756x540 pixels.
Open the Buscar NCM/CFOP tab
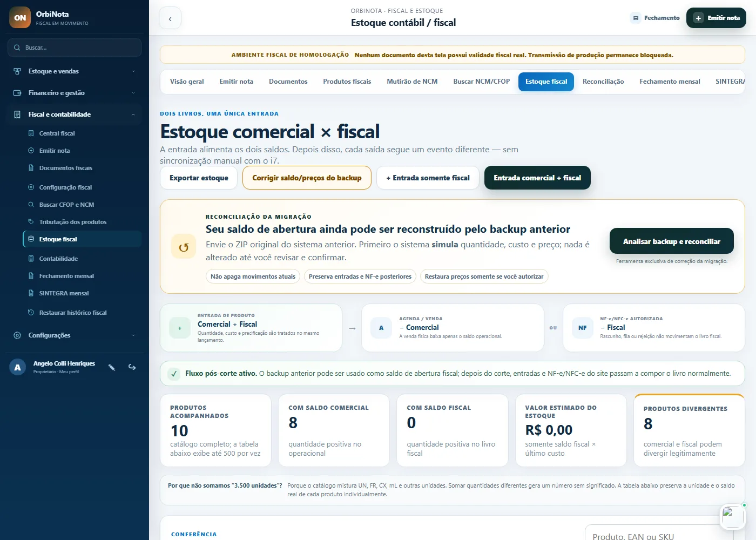(x=482, y=82)
